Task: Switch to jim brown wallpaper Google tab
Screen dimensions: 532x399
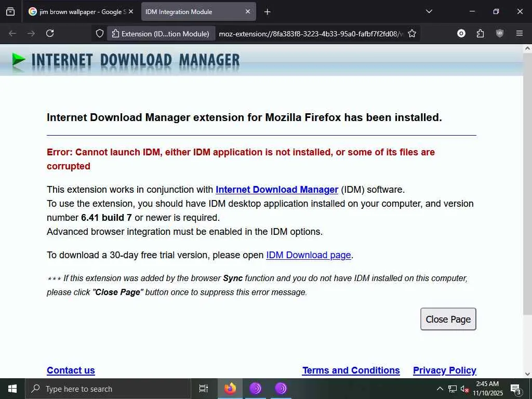Action: (81, 11)
